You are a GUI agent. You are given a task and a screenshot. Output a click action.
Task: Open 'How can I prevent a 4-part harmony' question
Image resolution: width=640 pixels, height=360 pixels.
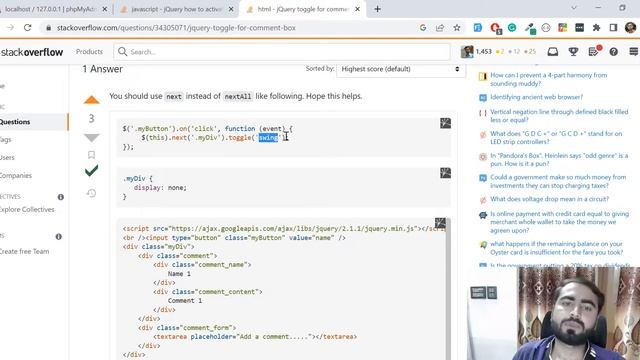click(x=548, y=79)
